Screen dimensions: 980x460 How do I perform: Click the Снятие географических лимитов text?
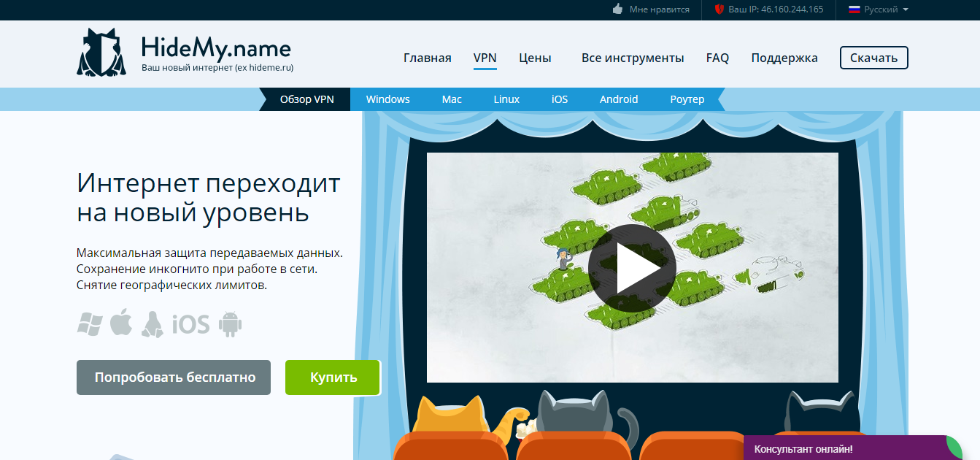[x=171, y=285]
